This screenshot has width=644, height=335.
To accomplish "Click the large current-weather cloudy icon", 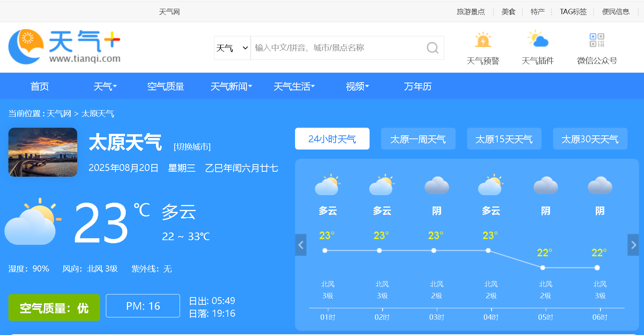I will click(33, 222).
